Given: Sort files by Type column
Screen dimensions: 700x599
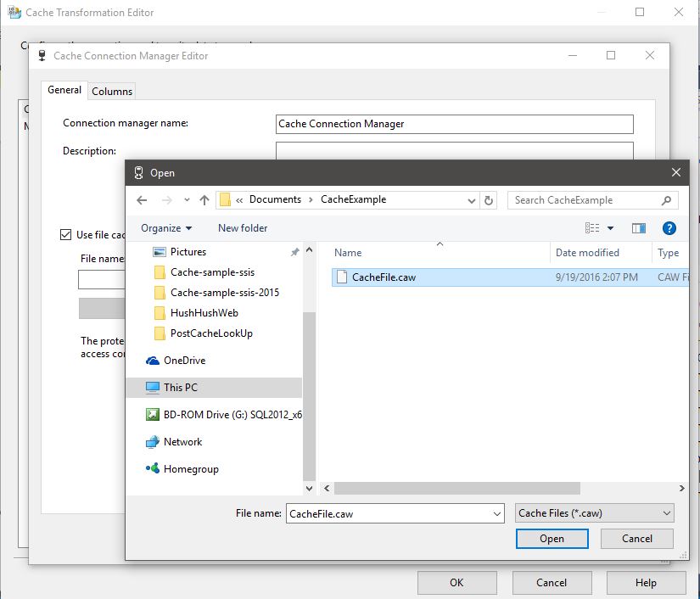Looking at the screenshot, I should [x=670, y=253].
